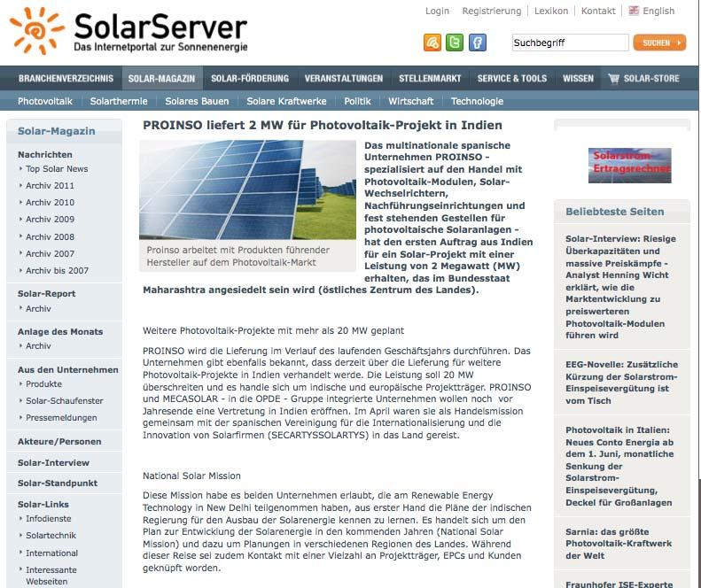Open the International sidebar link
The width and height of the screenshot is (701, 588).
[x=51, y=553]
